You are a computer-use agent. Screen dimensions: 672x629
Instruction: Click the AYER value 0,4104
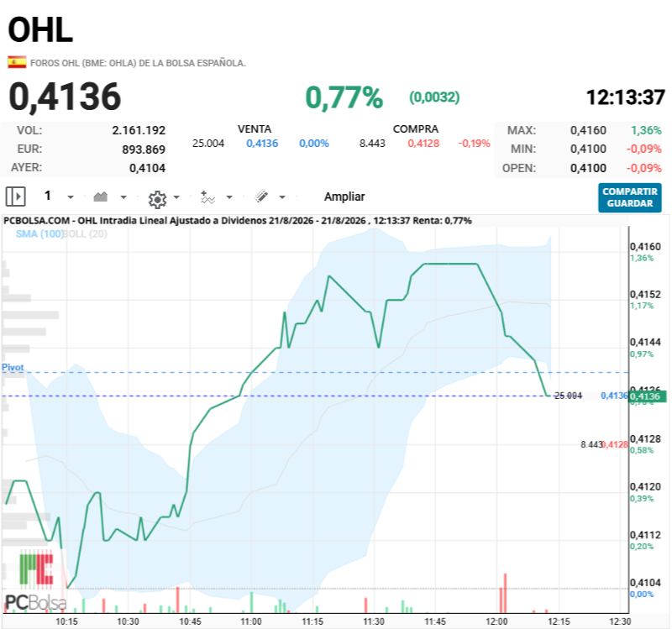click(x=147, y=168)
